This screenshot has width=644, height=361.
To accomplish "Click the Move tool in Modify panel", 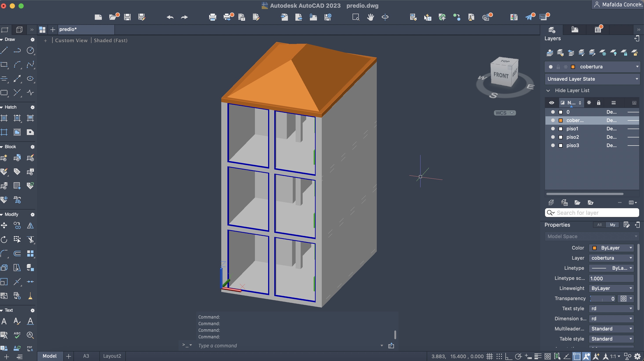I will pos(4,226).
